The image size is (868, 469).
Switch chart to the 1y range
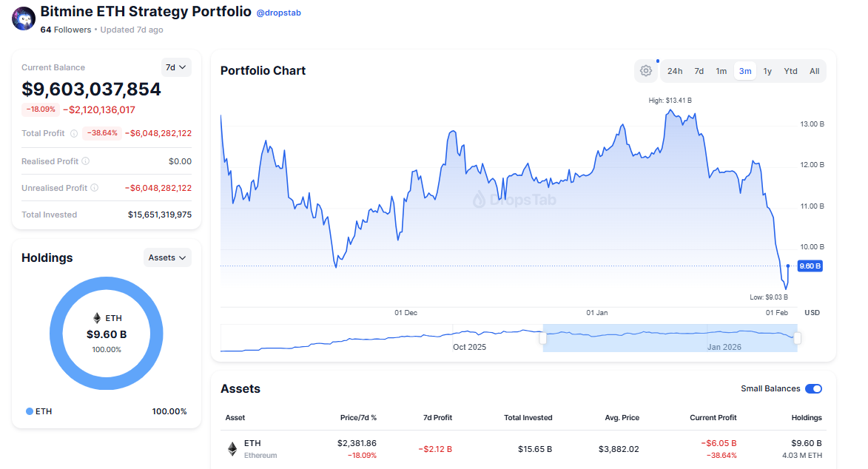767,71
